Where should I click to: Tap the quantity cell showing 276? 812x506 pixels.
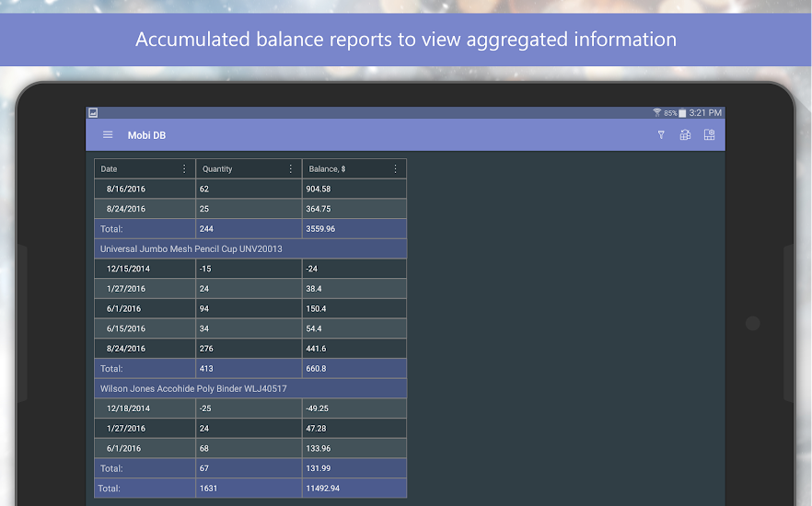pyautogui.click(x=207, y=349)
